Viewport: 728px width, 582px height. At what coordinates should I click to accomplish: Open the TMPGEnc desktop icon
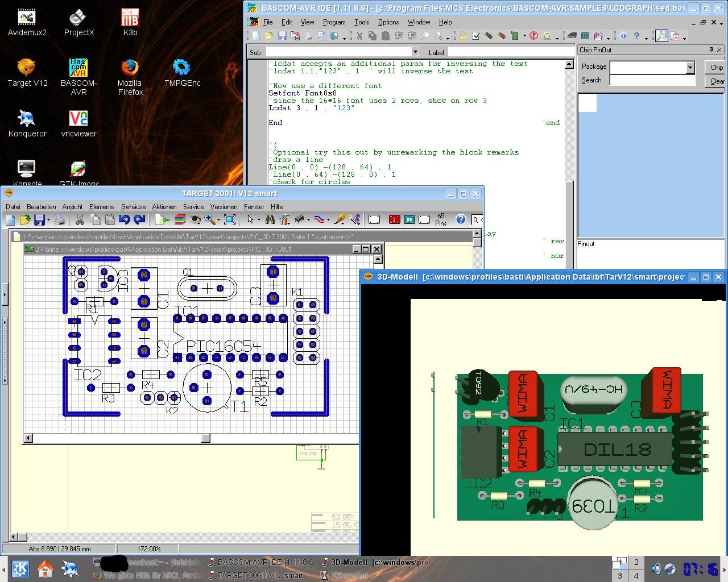click(x=182, y=73)
